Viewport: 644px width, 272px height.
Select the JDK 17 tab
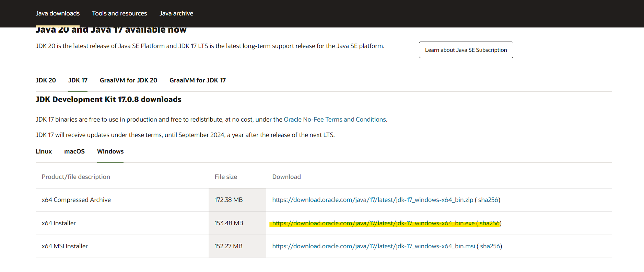(x=78, y=80)
